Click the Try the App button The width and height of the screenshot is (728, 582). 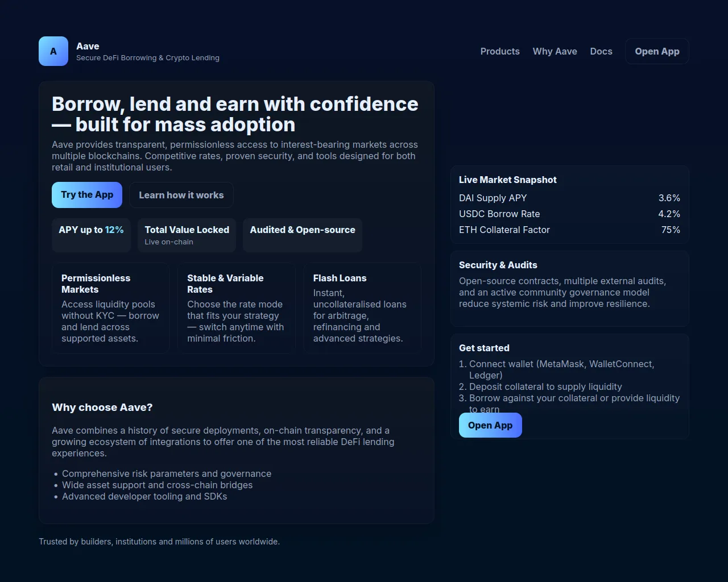coord(87,195)
